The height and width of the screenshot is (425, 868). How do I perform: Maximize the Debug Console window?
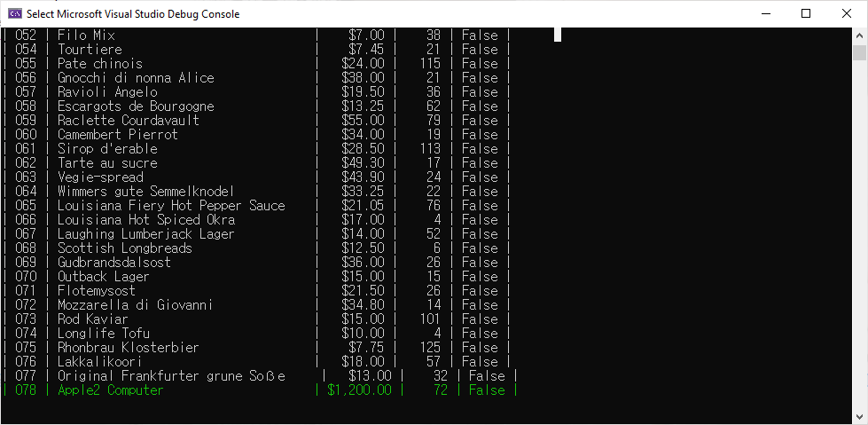(806, 14)
